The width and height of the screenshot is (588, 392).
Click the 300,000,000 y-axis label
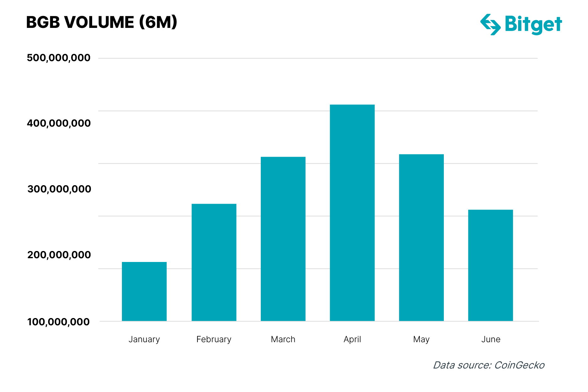coord(59,189)
